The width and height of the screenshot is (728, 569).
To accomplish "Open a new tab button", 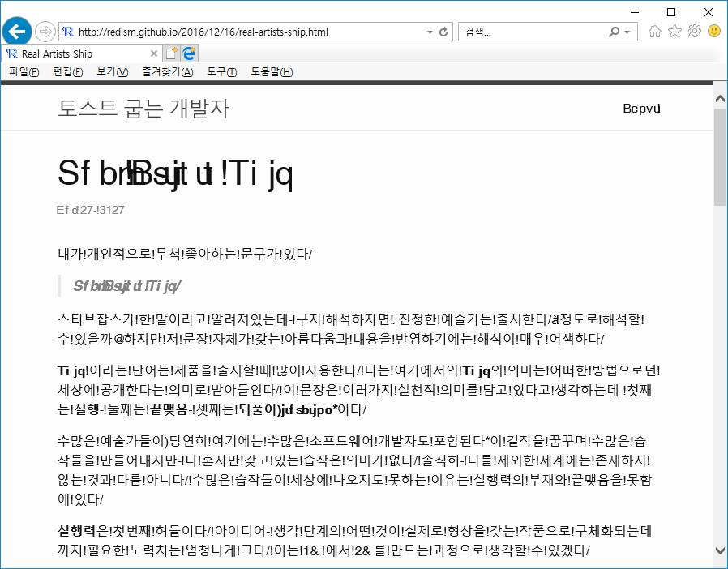I will [x=171, y=53].
